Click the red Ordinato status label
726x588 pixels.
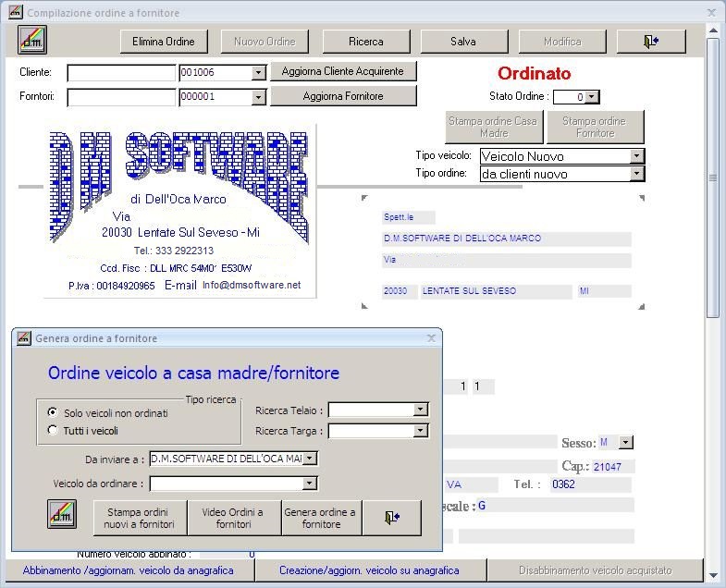click(x=535, y=73)
